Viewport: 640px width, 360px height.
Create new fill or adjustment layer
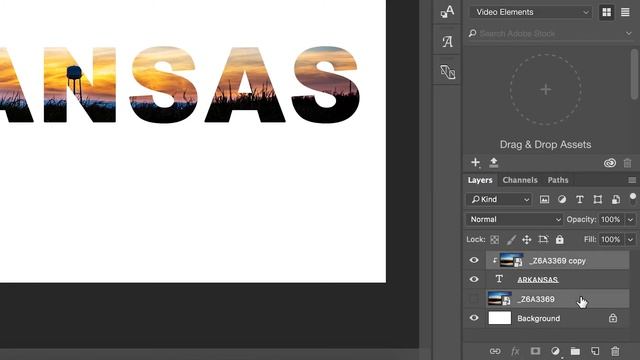pyautogui.click(x=555, y=351)
